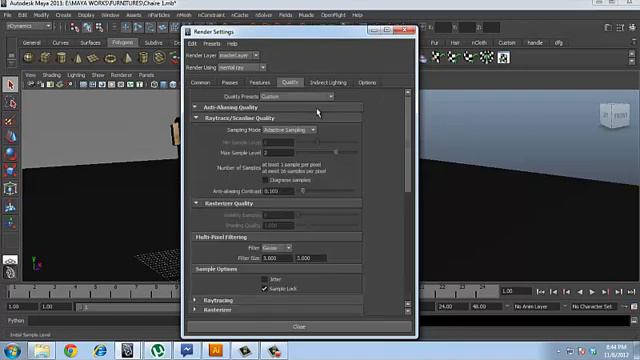Screen dimensions: 640x360
Task: Open the Render Using dropdown
Action: coord(242,67)
